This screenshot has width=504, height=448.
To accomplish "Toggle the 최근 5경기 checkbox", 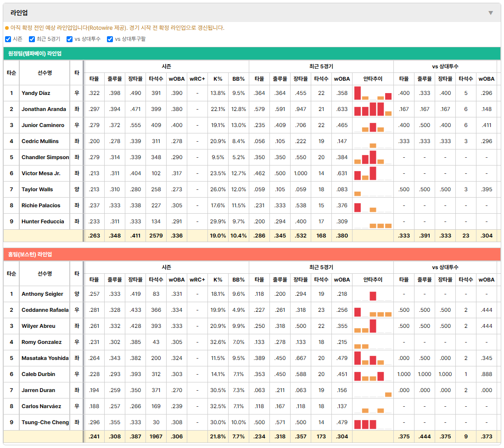I will tap(32, 39).
